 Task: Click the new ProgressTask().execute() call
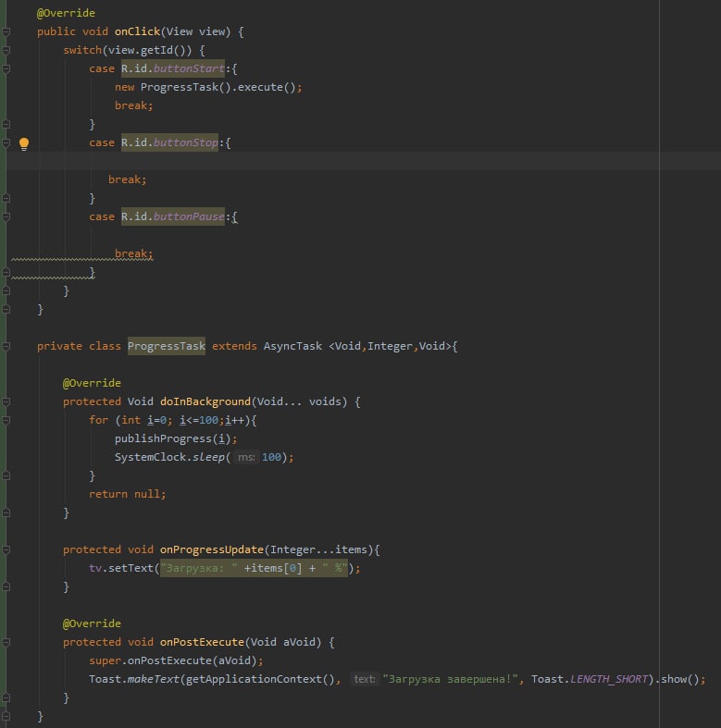click(x=208, y=87)
